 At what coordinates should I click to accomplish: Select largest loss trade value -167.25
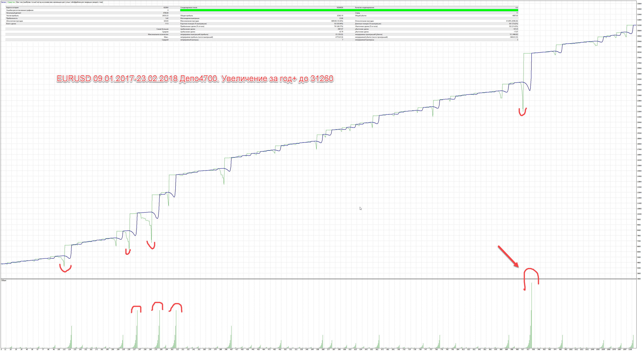[516, 29]
